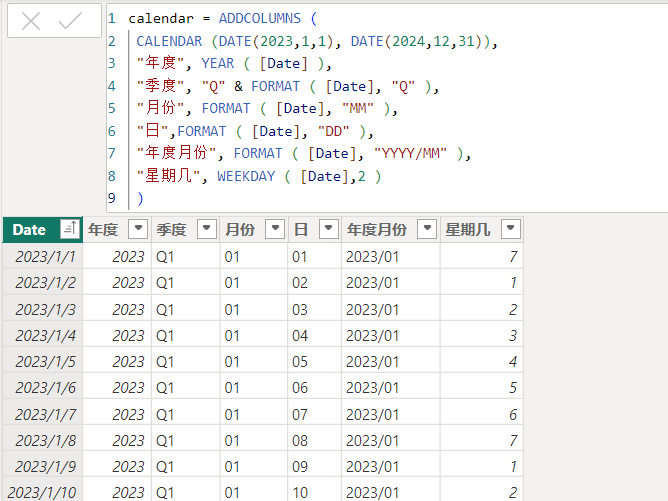Select the 星期几 value 5 in the 2023/1/6 row
This screenshot has width=668, height=501.
(x=481, y=387)
